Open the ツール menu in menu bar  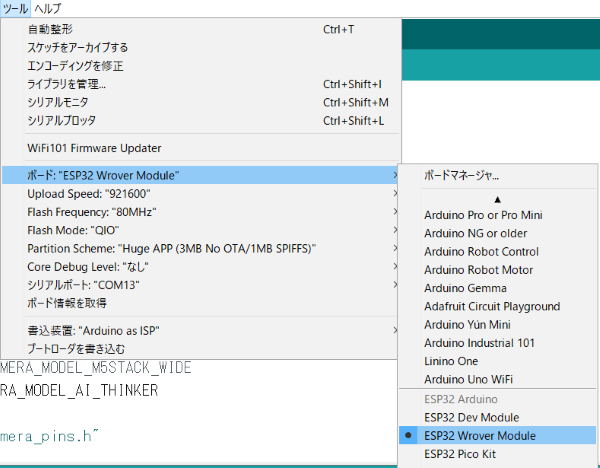15,8
